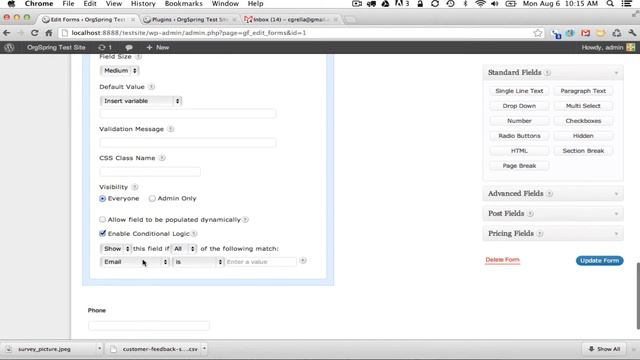
Task: Open Spotlight search in the menu bar
Action: 610,4
